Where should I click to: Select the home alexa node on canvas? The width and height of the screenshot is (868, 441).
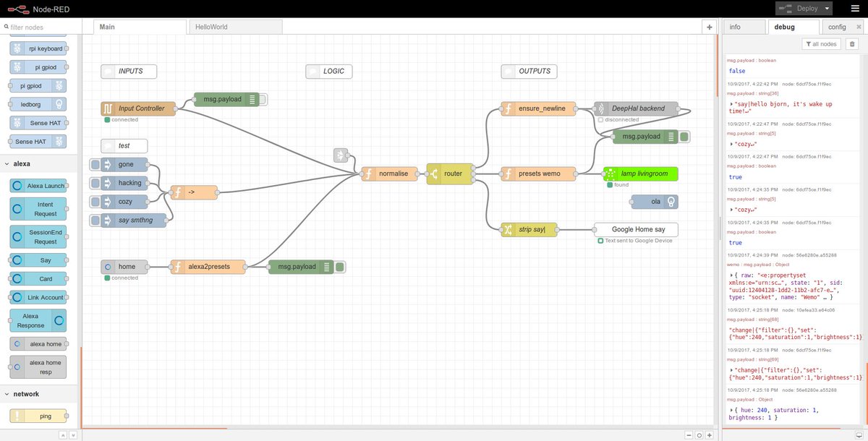click(124, 266)
